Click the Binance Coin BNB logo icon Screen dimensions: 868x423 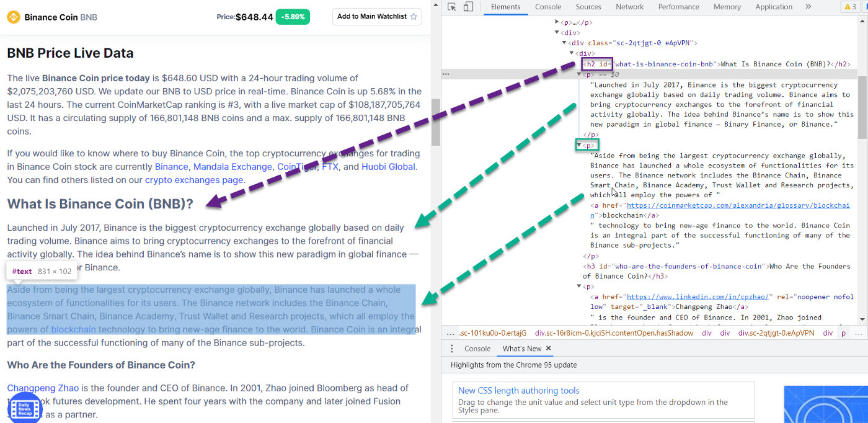[14, 17]
